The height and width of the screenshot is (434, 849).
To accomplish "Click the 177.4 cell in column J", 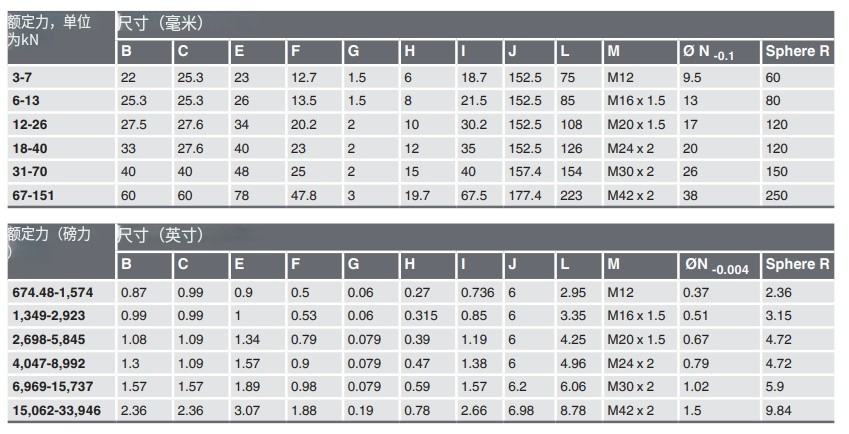I will pyautogui.click(x=524, y=195).
